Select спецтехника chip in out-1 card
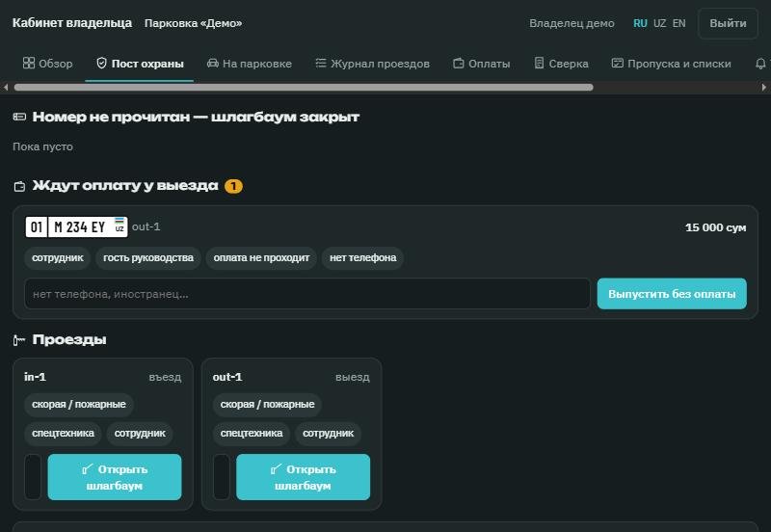 point(252,433)
